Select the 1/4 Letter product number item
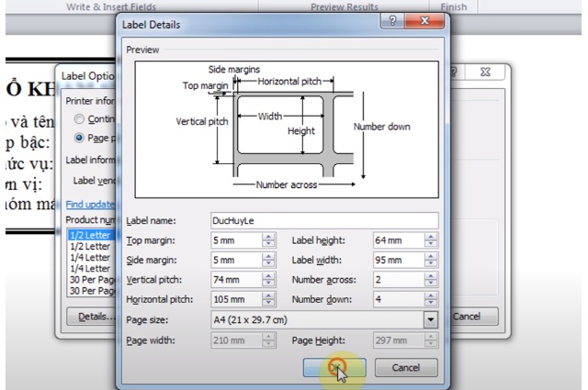Screen dimensions: 588x390 click(89, 258)
